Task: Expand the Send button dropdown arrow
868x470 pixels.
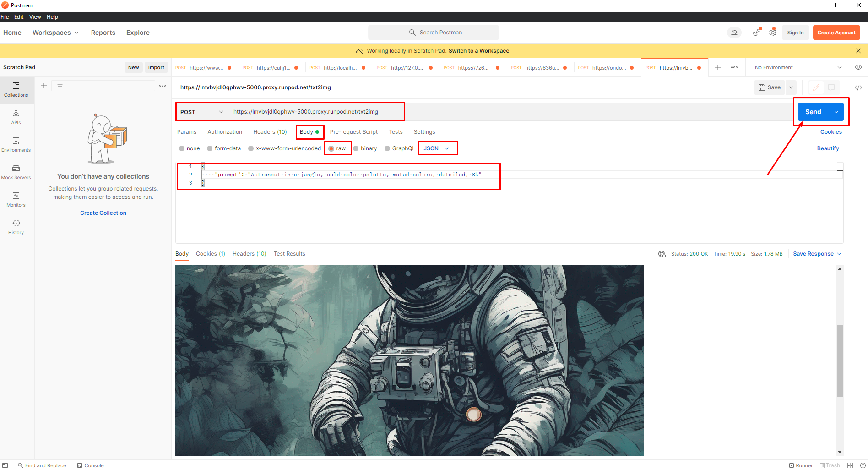Action: [x=836, y=112]
